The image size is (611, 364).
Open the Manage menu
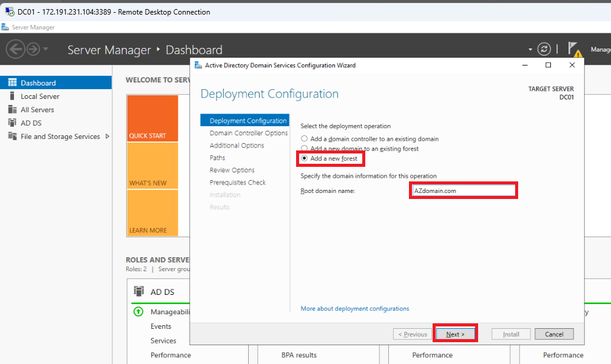click(x=601, y=50)
